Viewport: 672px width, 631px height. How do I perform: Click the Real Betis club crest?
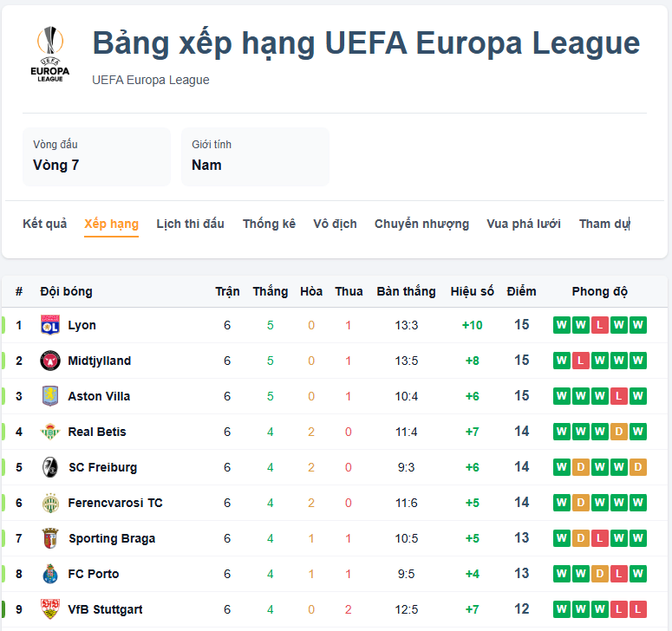pyautogui.click(x=49, y=432)
